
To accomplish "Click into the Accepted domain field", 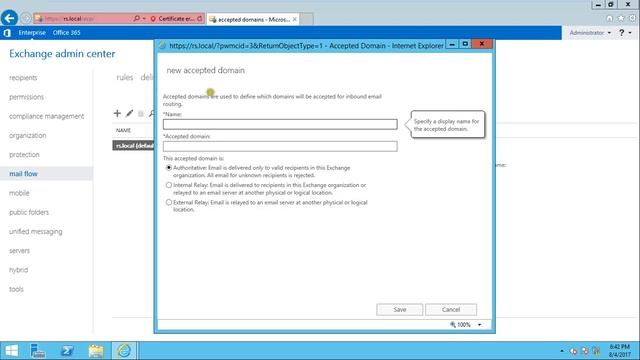I will [x=280, y=146].
